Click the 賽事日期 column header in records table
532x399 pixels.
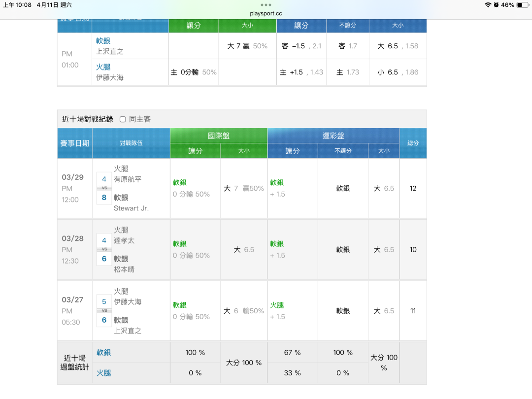click(x=75, y=143)
